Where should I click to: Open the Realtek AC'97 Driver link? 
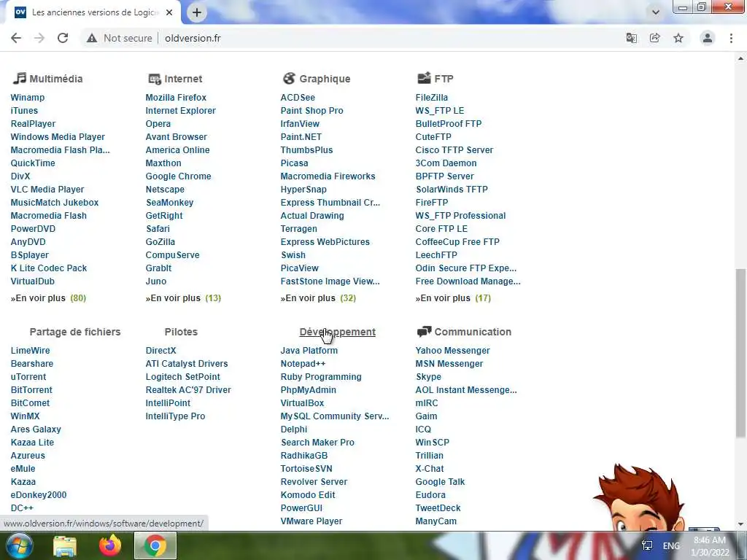188,390
